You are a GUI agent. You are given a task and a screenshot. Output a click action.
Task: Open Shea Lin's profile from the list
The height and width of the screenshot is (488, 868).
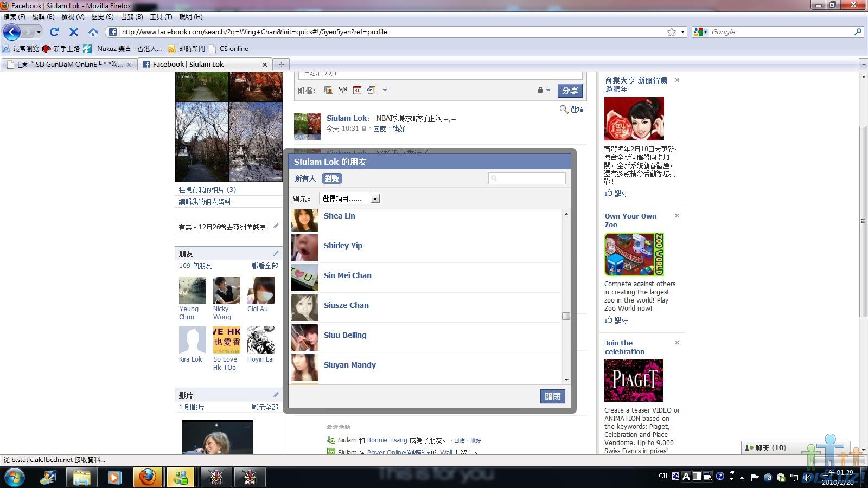[x=340, y=216]
